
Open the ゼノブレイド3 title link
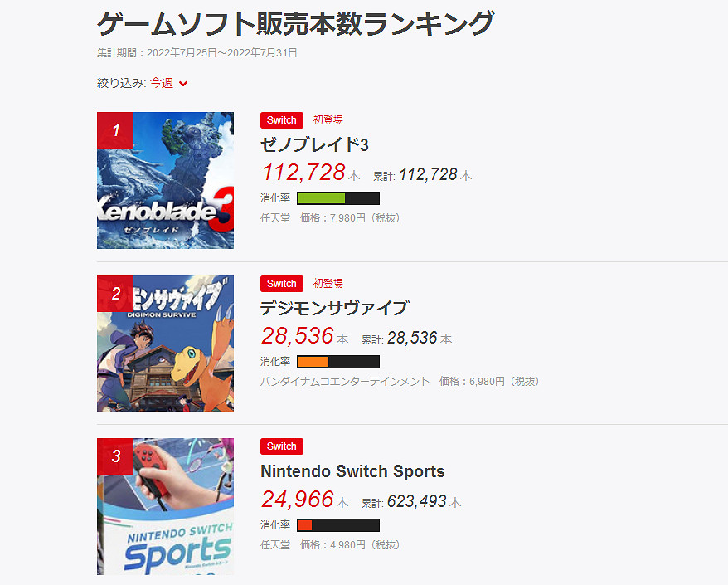[x=315, y=144]
